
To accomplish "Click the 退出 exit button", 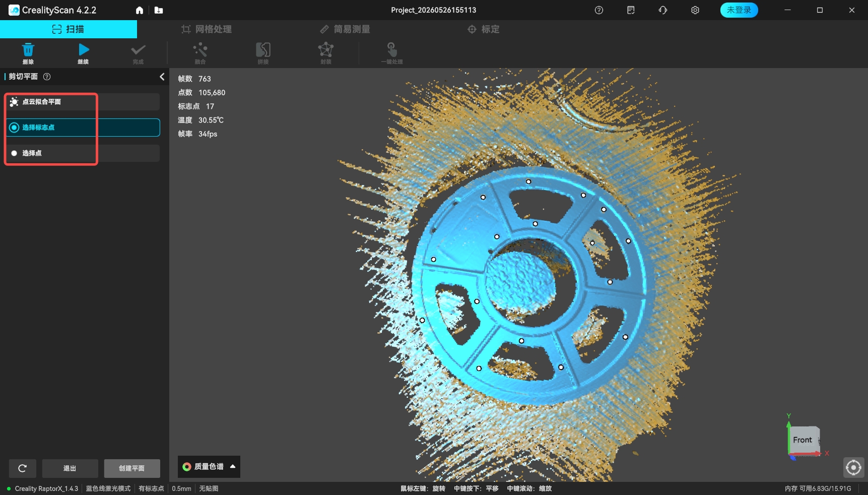I will [x=70, y=468].
